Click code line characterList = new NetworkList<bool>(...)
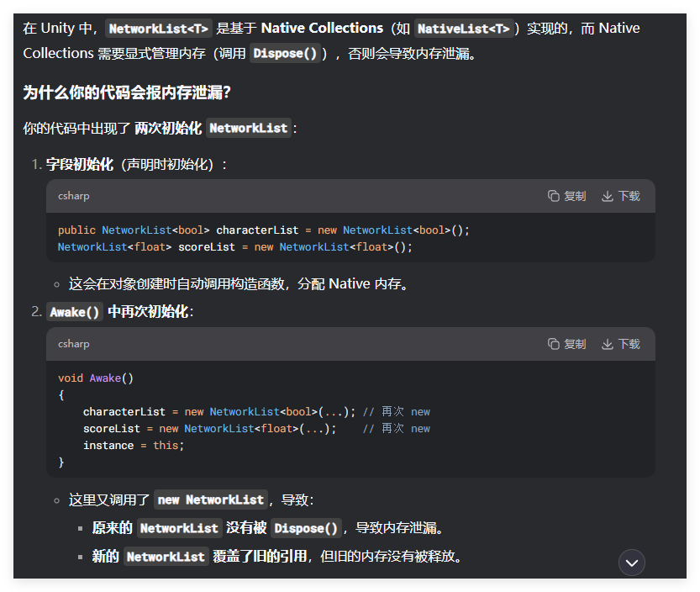The width and height of the screenshot is (700, 592). click(256, 411)
